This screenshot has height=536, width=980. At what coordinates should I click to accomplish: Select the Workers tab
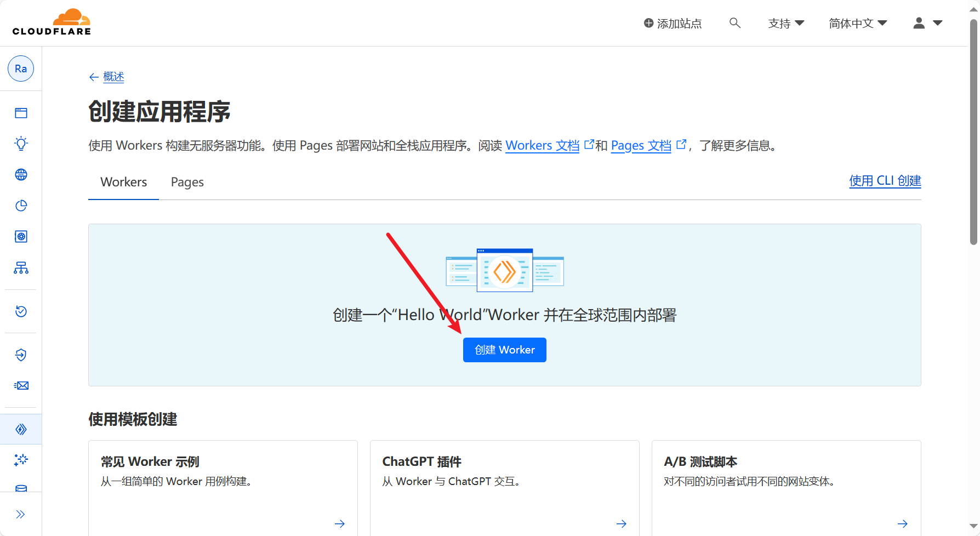[x=124, y=182]
